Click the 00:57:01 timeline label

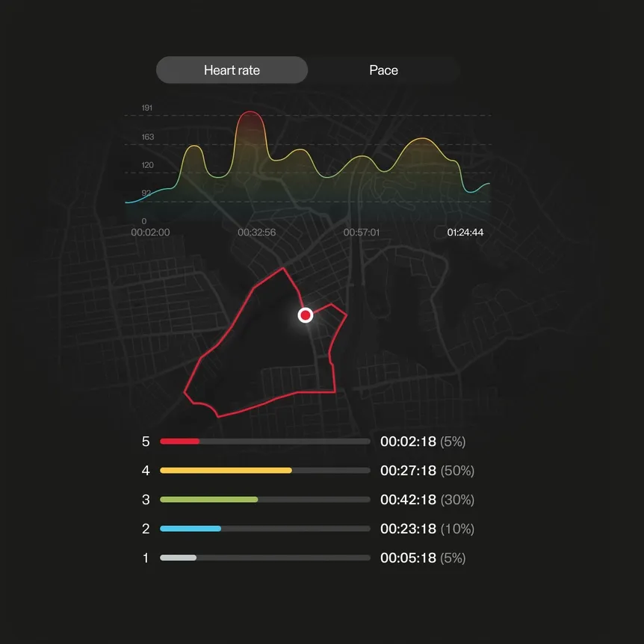click(361, 232)
